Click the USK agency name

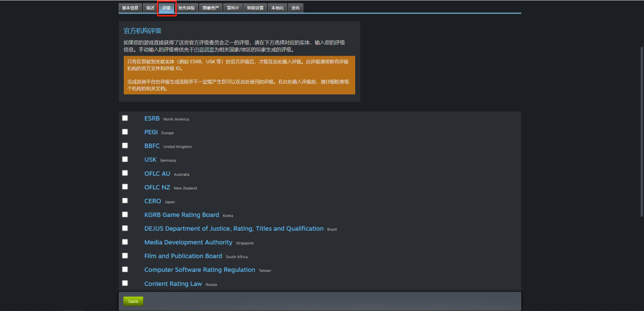coord(150,160)
